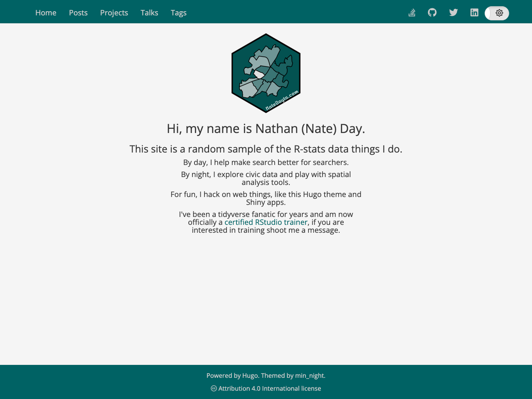Click the site heading about Nathan Day
The width and height of the screenshot is (532, 399).
pos(266,128)
